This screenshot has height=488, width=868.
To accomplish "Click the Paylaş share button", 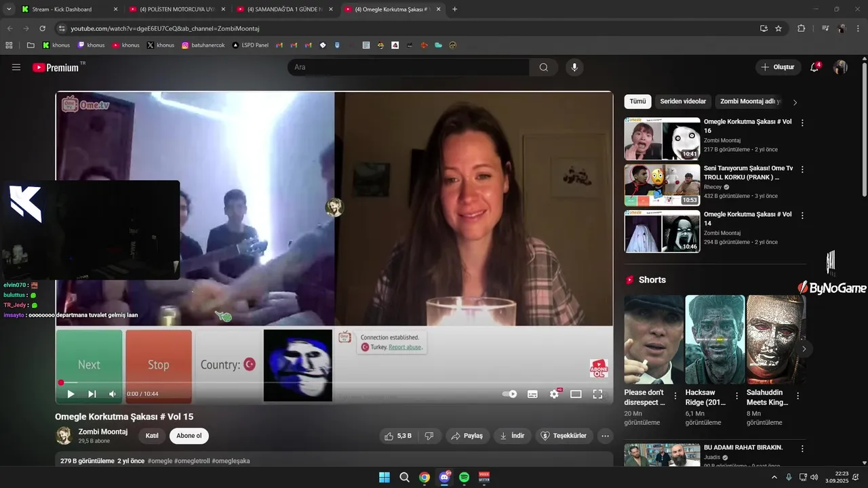I will pyautogui.click(x=467, y=436).
